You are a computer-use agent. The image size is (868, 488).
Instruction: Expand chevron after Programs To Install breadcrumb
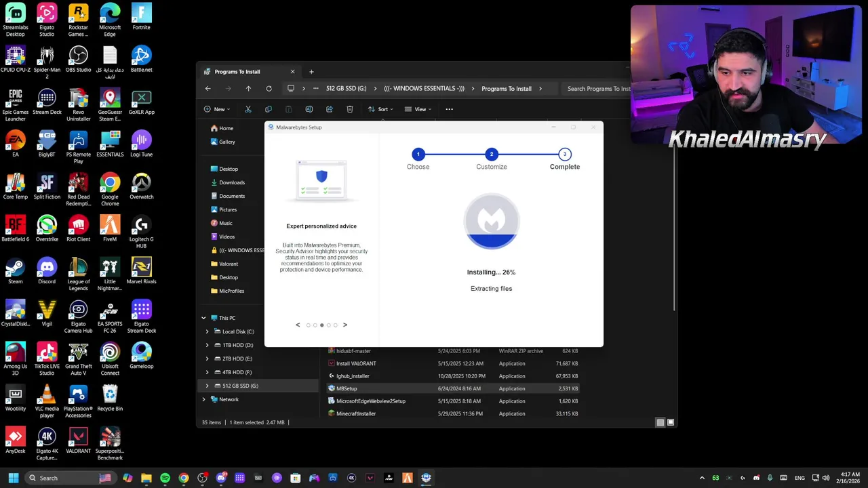pyautogui.click(x=540, y=89)
